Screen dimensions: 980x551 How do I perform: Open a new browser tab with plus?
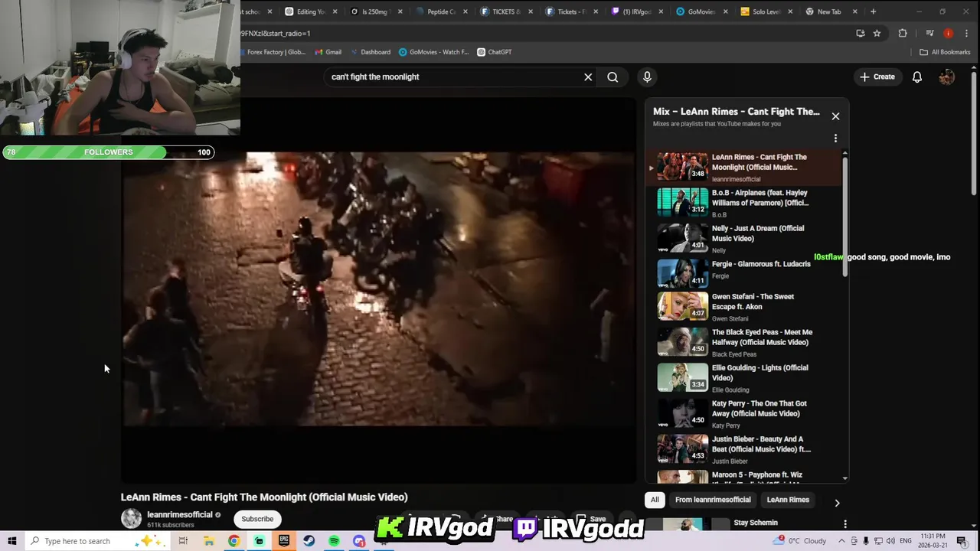point(873,11)
